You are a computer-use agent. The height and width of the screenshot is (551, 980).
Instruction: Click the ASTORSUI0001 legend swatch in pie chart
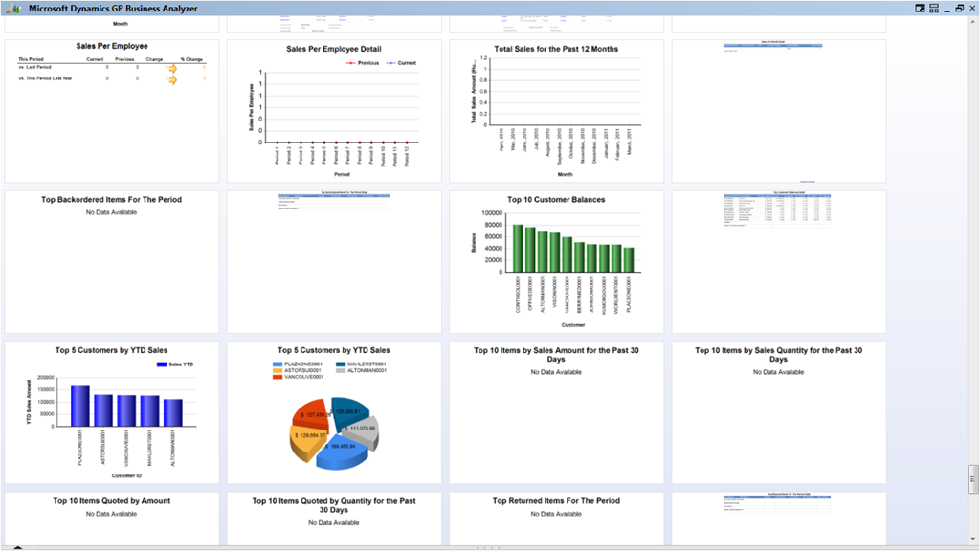click(x=278, y=370)
